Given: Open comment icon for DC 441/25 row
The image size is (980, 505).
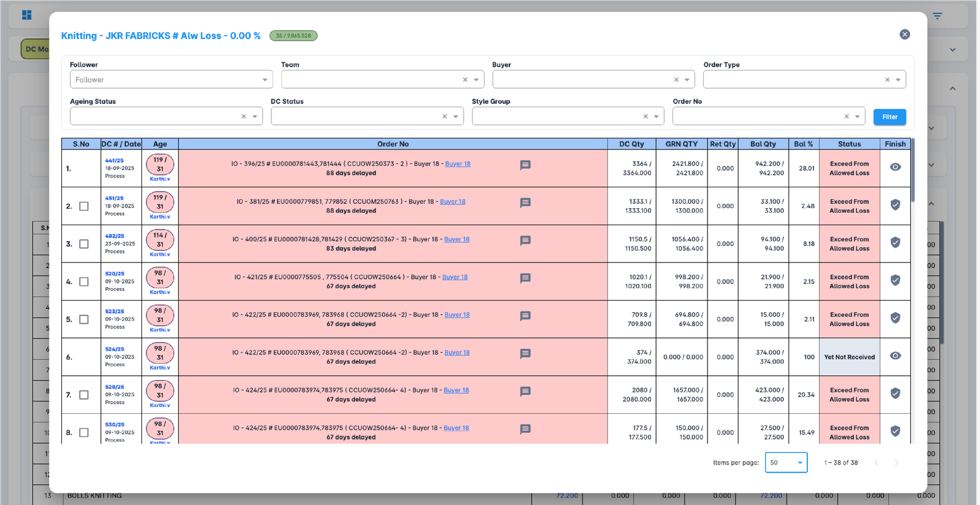Looking at the screenshot, I should pyautogui.click(x=525, y=165).
